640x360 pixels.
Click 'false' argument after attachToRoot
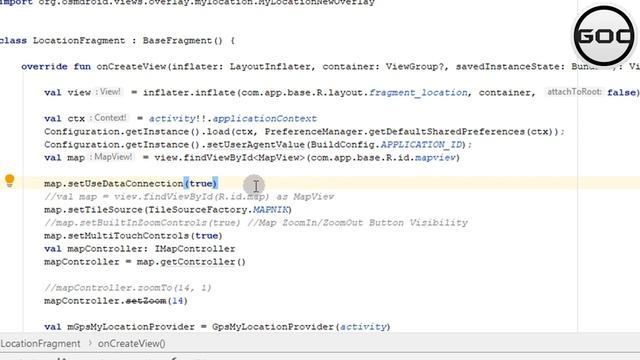(621, 93)
